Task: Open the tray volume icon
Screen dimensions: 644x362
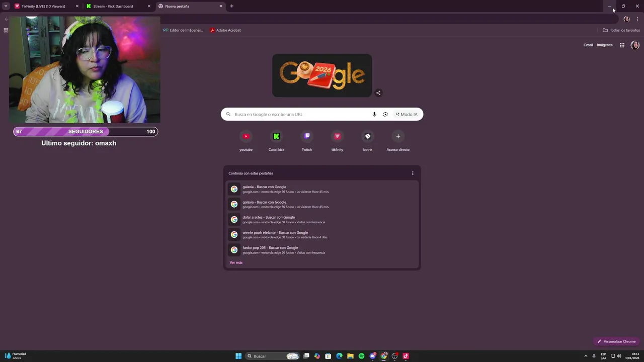Action: 619,356
